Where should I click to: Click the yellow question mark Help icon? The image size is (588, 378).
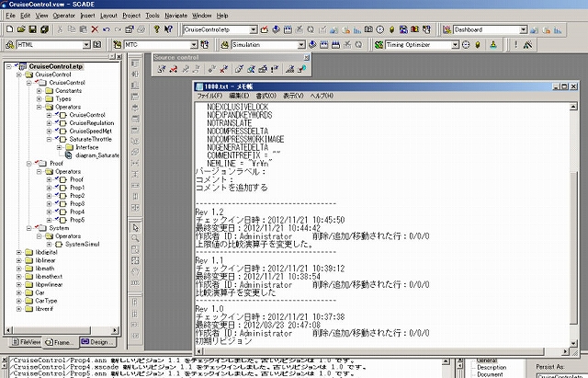(x=157, y=29)
